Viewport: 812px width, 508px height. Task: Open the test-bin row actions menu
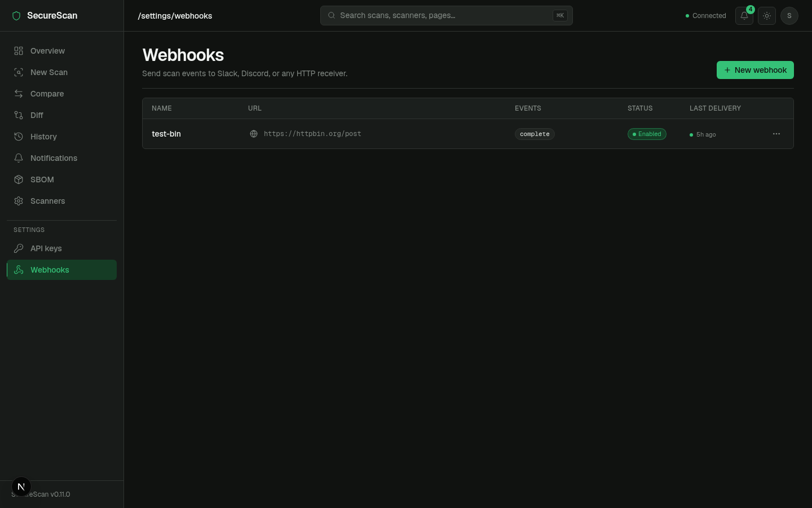point(776,134)
